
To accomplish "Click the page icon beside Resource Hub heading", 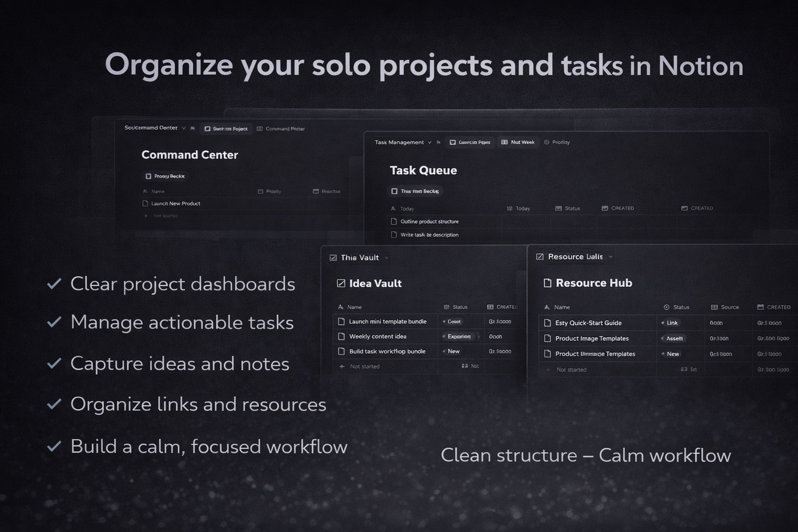I will 548,283.
